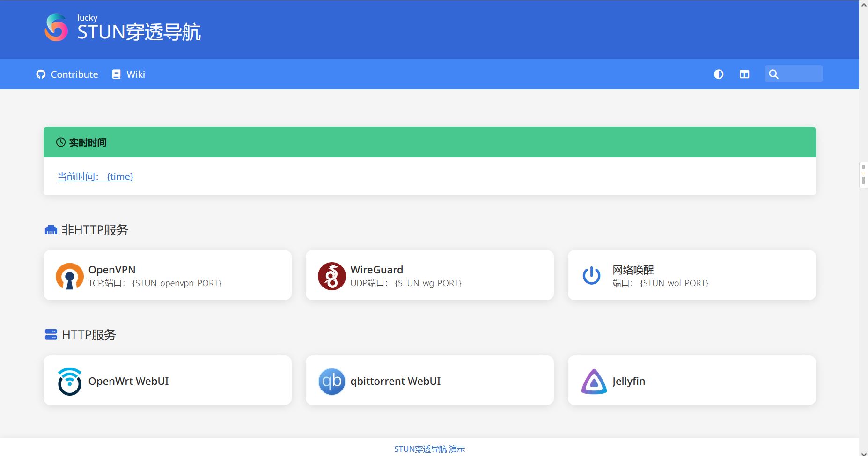This screenshot has height=456, width=868.
Task: Click the 非HTTP服务 section heading
Action: (x=95, y=230)
